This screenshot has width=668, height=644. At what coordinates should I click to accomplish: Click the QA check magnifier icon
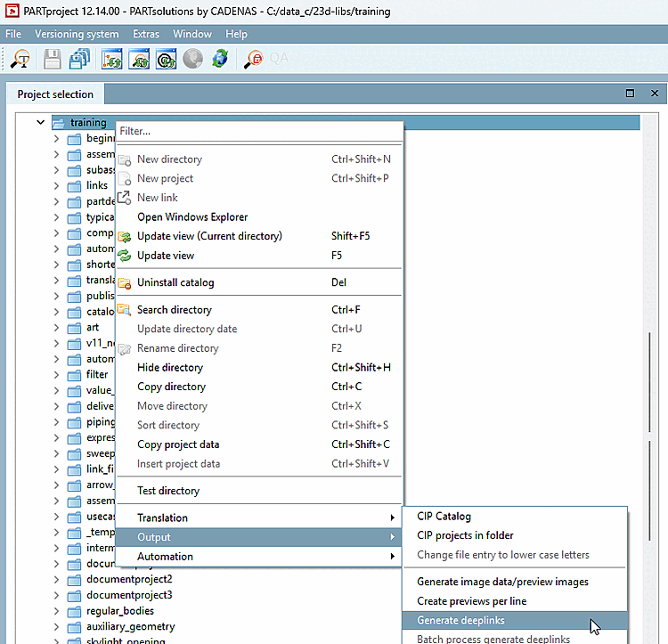pos(254,59)
